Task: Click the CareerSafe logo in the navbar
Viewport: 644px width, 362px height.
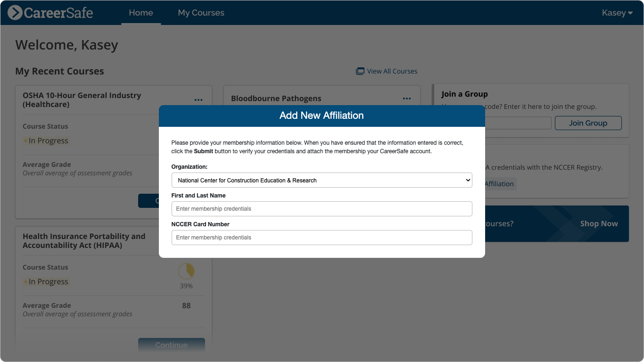Action: 50,13
